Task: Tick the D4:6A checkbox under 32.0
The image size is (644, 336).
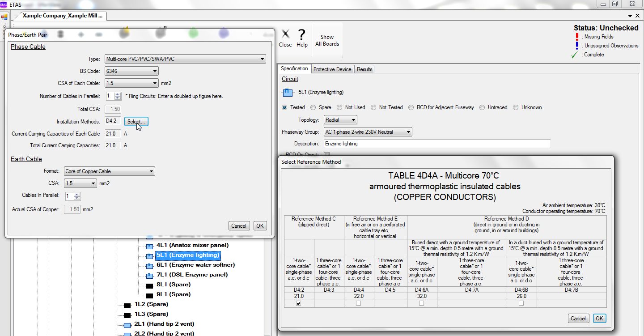Action: coord(422,303)
